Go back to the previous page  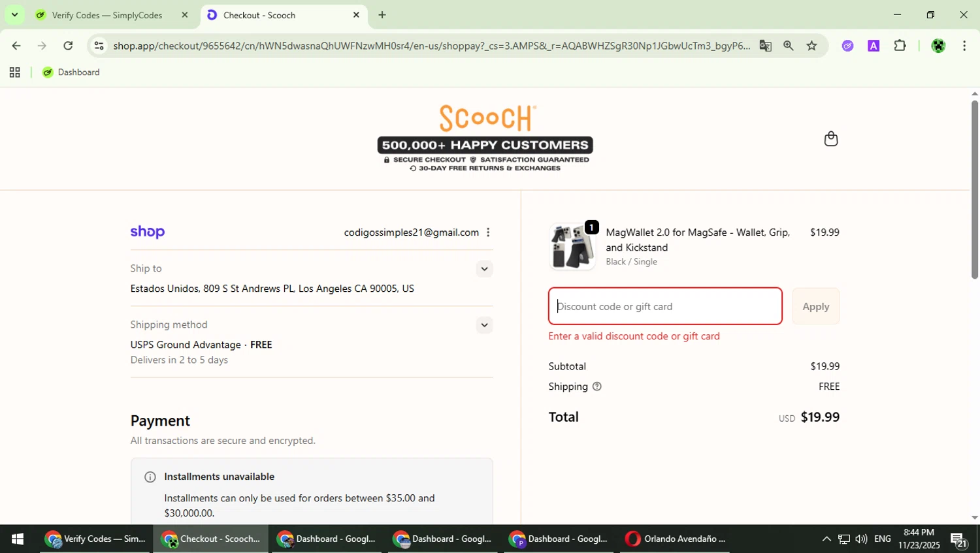pos(16,46)
